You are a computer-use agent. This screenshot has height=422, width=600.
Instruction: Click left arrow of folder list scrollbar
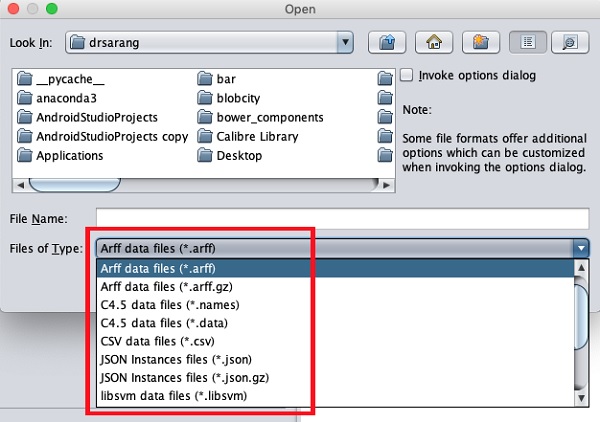(x=21, y=185)
